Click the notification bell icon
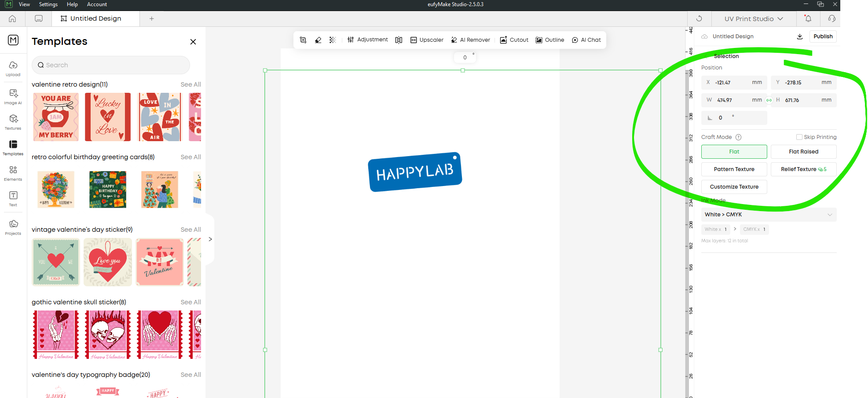 pyautogui.click(x=808, y=18)
